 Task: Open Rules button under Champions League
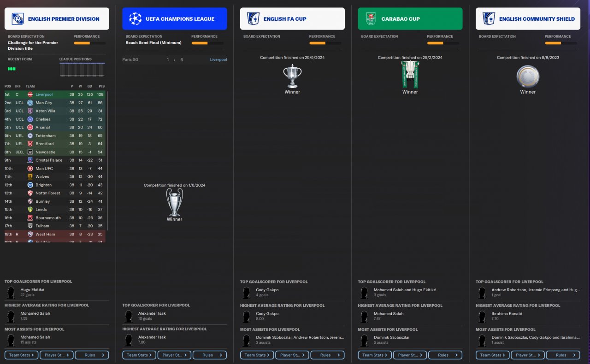(210, 355)
